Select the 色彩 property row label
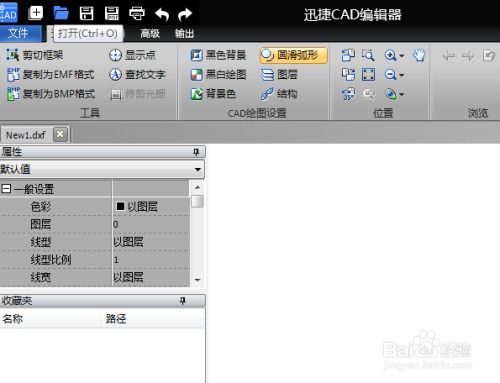The width and height of the screenshot is (500, 383). pyautogui.click(x=41, y=207)
